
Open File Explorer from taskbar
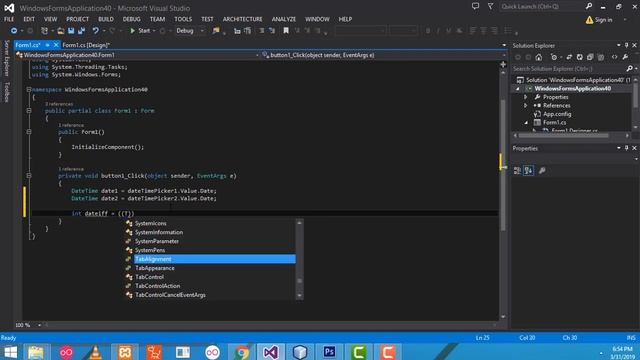(36, 352)
